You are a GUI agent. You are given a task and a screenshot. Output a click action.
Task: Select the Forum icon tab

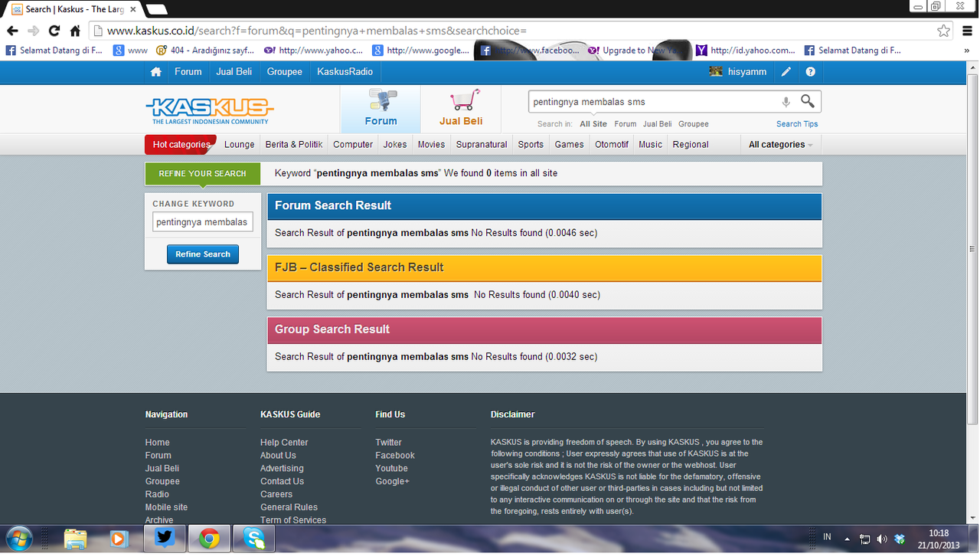coord(381,109)
